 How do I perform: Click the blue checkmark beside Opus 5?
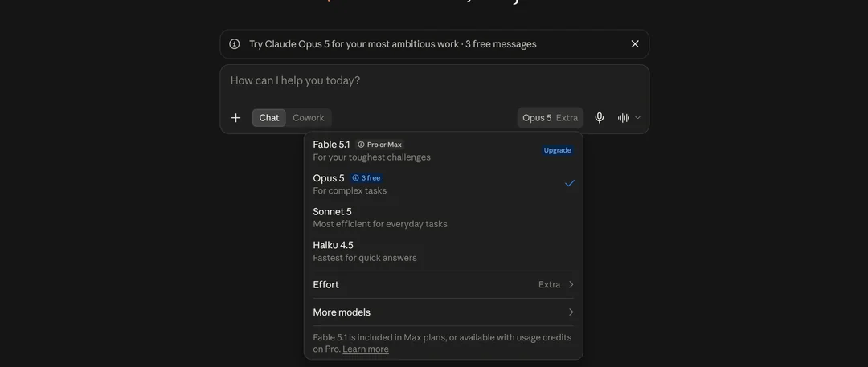570,183
